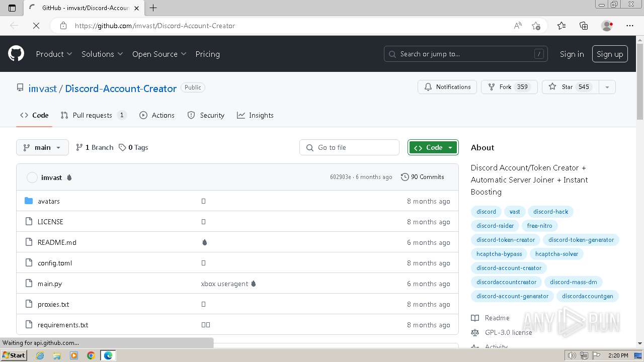Open the config.toml file
The image size is (644, 362).
click(55, 263)
